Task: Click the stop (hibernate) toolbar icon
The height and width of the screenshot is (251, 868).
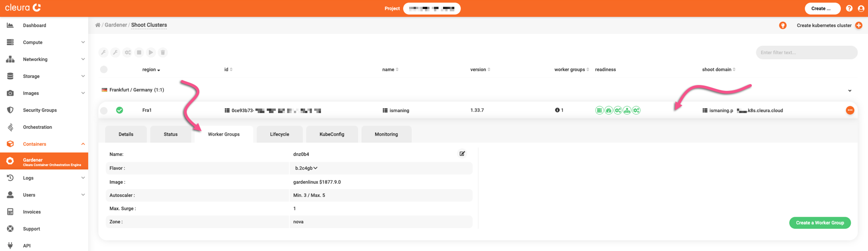Action: click(139, 52)
